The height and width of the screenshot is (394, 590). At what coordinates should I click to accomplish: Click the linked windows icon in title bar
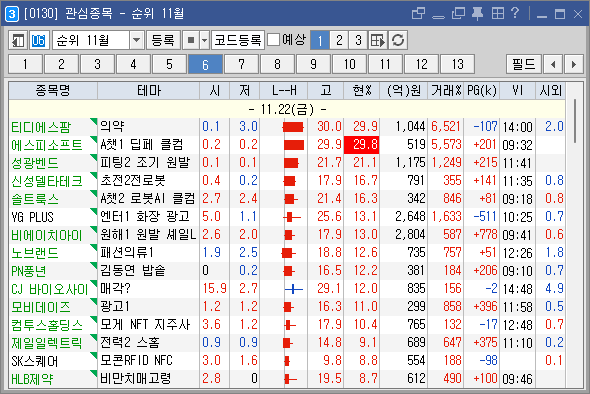point(418,14)
